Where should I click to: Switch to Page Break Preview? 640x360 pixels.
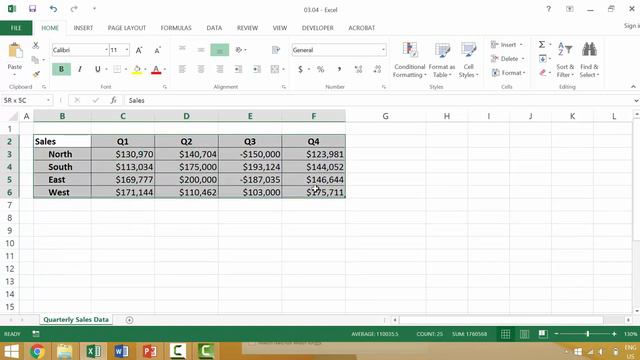click(x=543, y=334)
